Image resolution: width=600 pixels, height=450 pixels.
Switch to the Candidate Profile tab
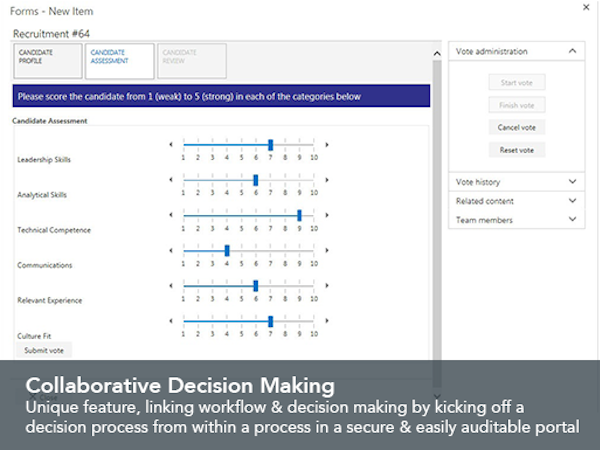click(44, 60)
